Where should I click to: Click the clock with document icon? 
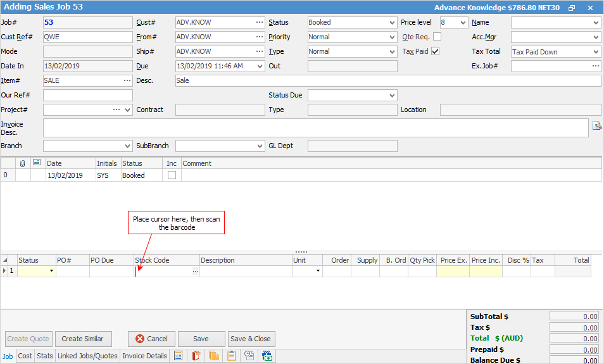coord(249,356)
